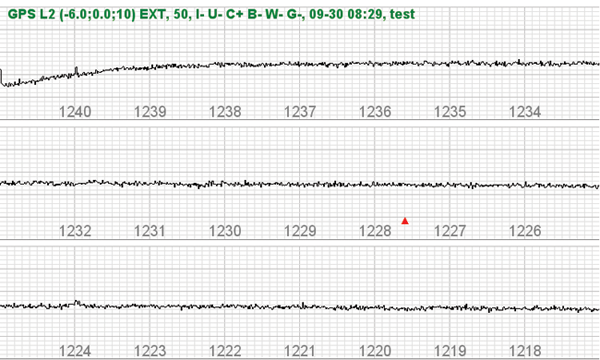The height and width of the screenshot is (360, 600).
Task: Click time label 1231
Action: [150, 231]
